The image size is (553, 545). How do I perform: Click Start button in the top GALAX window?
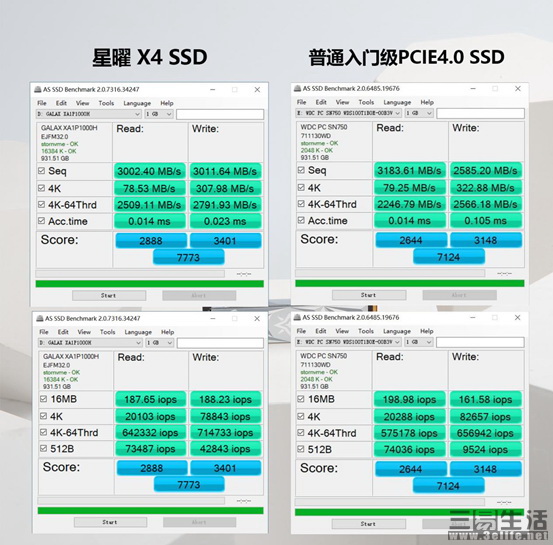pyautogui.click(x=109, y=296)
